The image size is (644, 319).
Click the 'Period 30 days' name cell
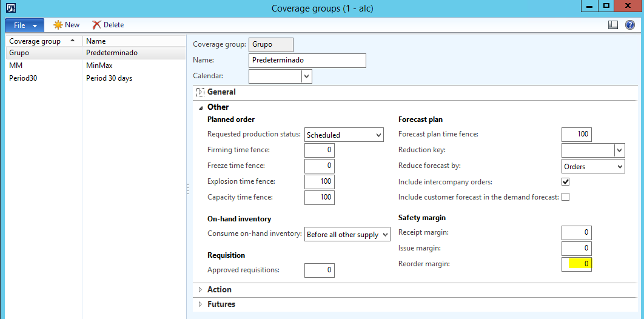109,78
